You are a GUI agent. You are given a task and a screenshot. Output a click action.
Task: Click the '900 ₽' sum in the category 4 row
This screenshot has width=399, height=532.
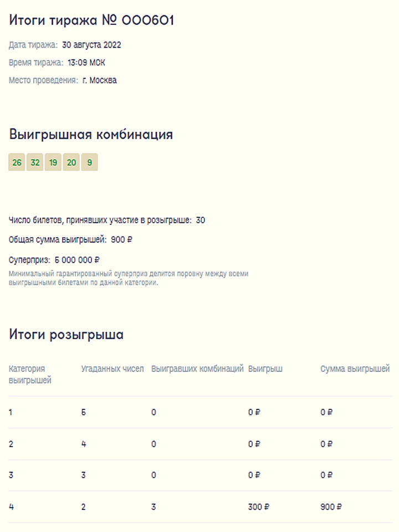click(x=331, y=507)
